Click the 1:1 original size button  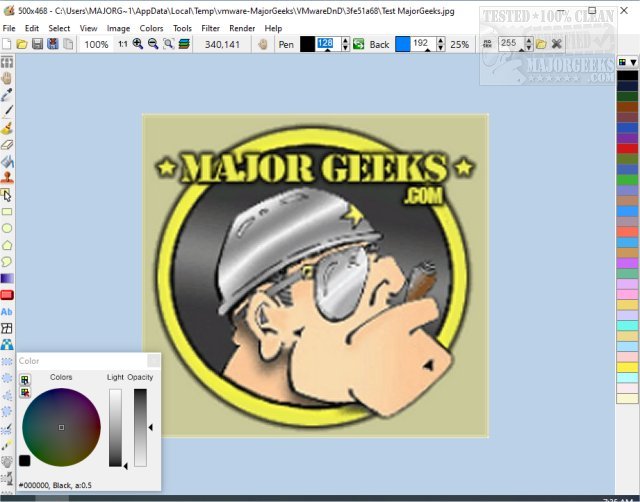122,44
